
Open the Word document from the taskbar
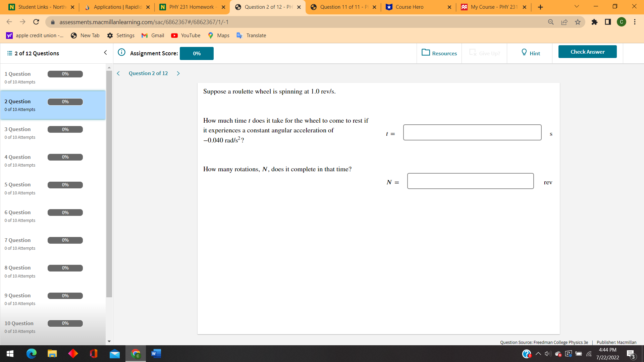(x=156, y=354)
